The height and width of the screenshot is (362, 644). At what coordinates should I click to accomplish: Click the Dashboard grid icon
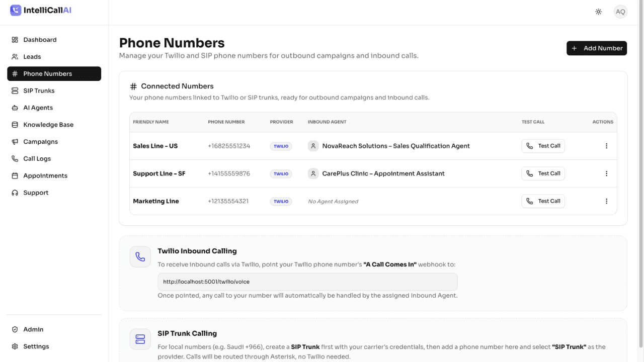[x=15, y=40]
